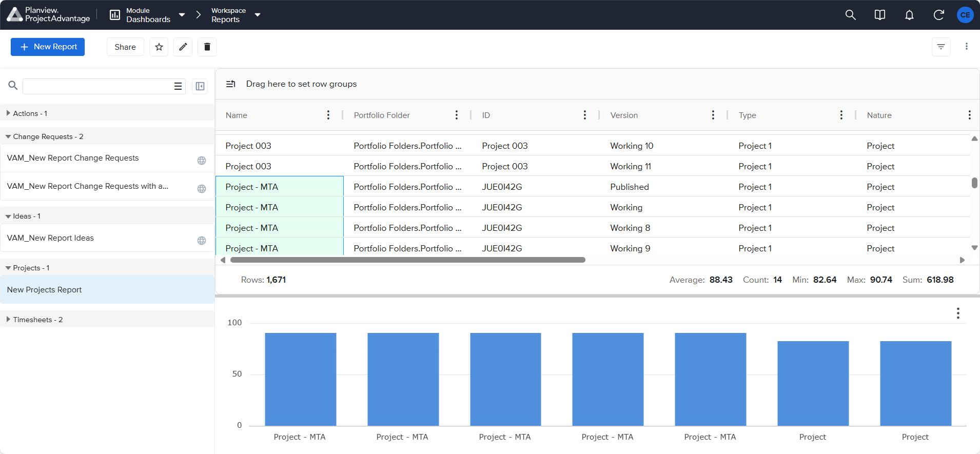Click the New Report button
Screen dimensions: 980x454
[48, 47]
